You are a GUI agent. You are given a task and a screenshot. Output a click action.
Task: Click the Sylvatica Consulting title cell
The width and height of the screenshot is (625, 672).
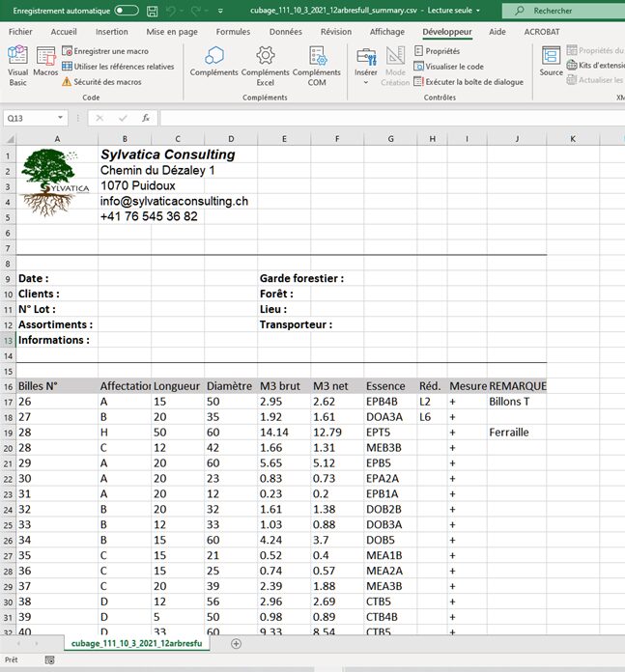[x=168, y=154]
